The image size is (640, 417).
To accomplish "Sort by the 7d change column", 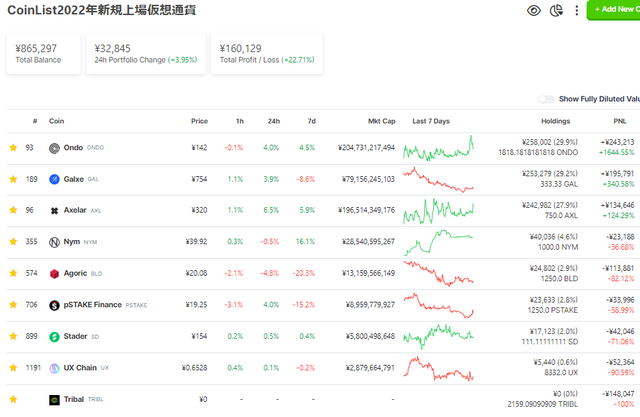I will coord(311,121).
